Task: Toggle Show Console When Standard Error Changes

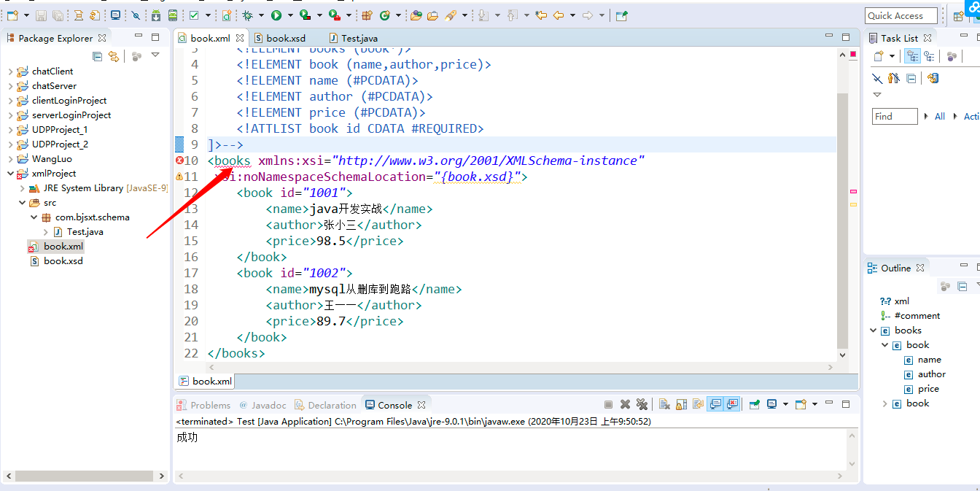Action: [732, 404]
